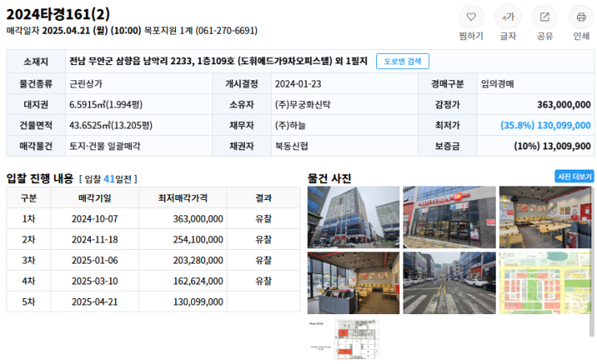Click the 임의경매 auction type value
597x364 pixels.
497,84
